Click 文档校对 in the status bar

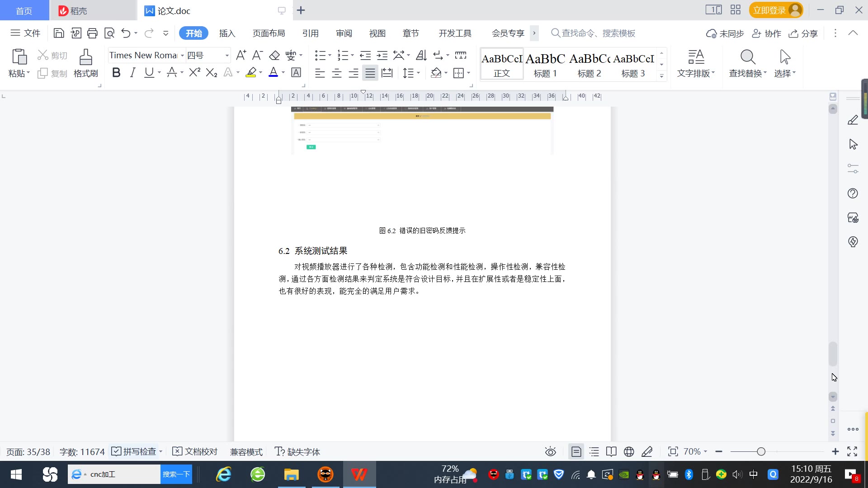coord(195,451)
